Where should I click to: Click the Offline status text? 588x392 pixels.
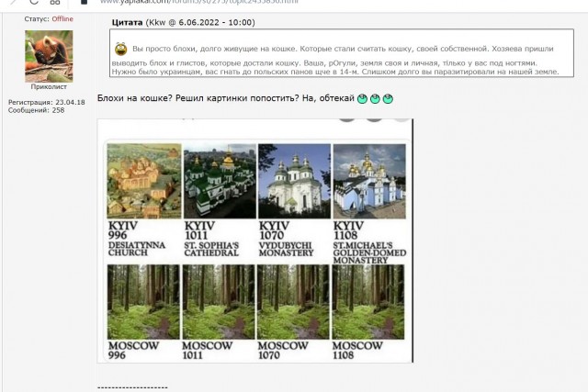[x=62, y=18]
